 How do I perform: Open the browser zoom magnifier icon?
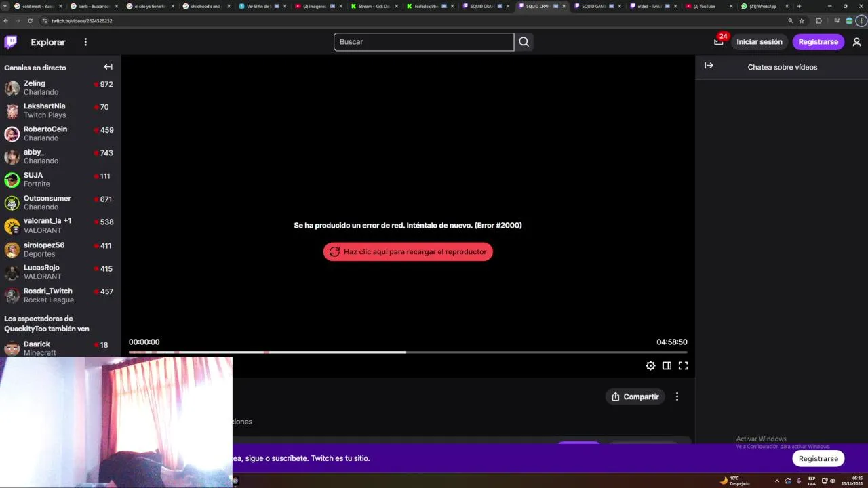pos(791,21)
